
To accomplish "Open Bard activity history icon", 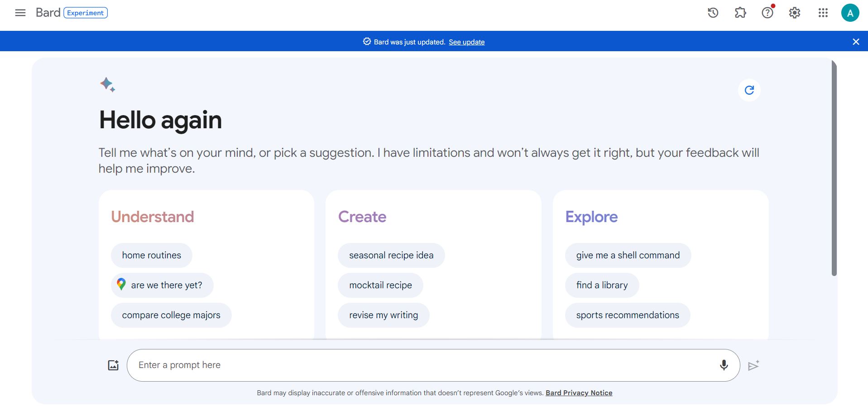I will click(713, 13).
